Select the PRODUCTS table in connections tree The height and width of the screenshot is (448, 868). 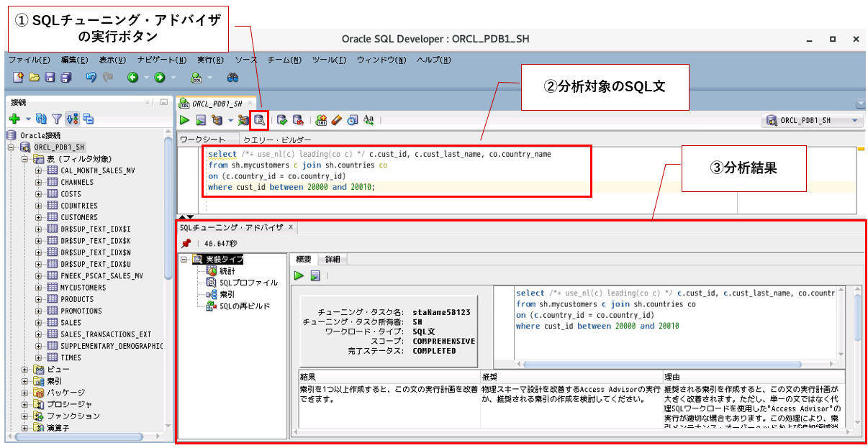tap(77, 299)
